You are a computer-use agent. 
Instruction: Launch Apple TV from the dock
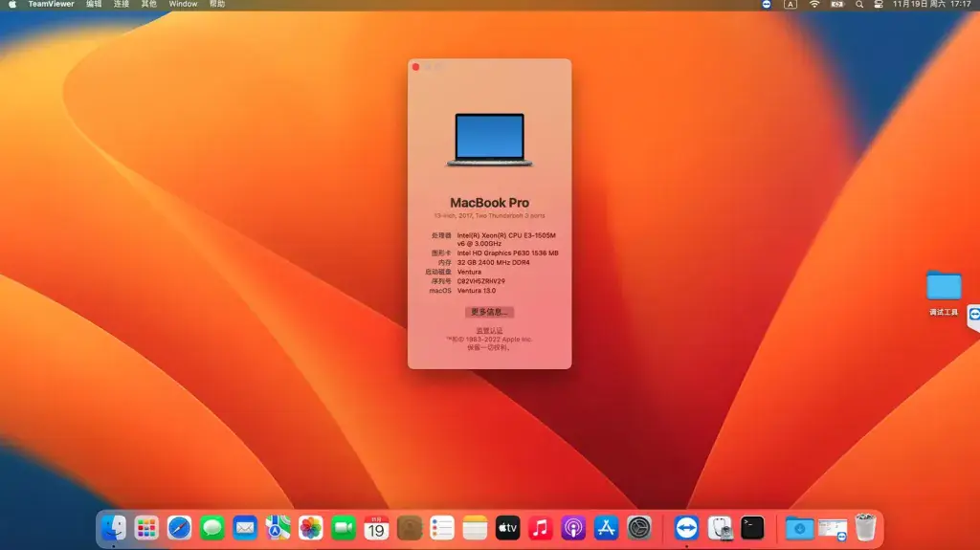(507, 528)
